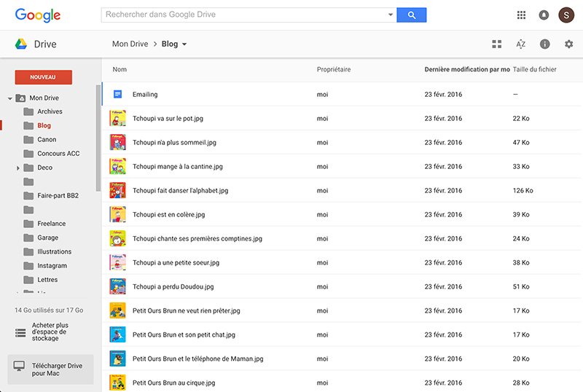583x392 pixels.
Task: Open the account avatar S
Action: click(x=566, y=15)
